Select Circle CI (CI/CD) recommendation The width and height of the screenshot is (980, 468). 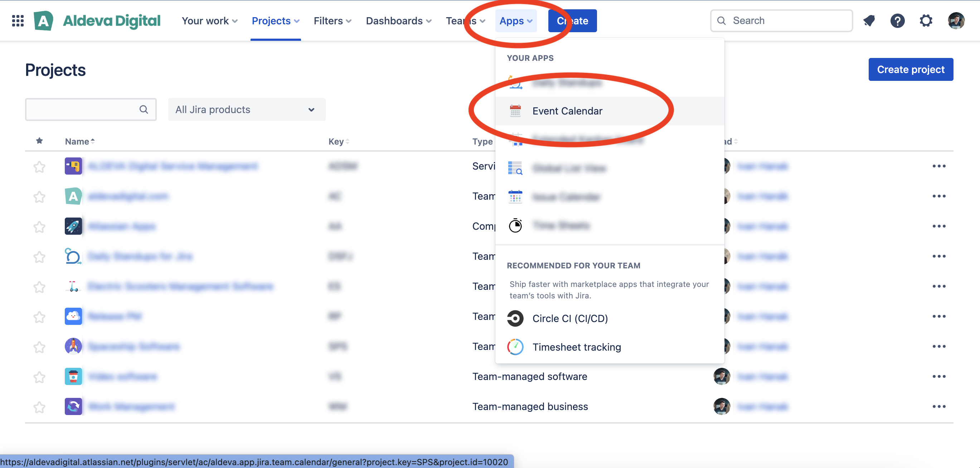click(610, 318)
